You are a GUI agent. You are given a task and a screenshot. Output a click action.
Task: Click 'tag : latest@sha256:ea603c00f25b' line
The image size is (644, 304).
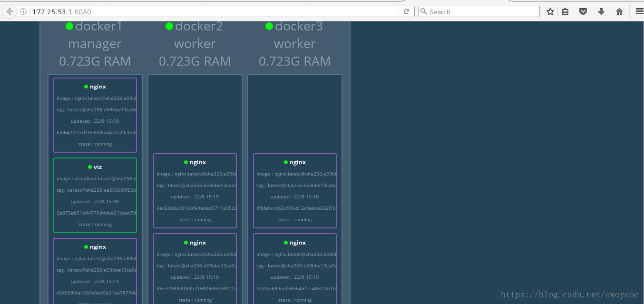pyautogui.click(x=97, y=190)
